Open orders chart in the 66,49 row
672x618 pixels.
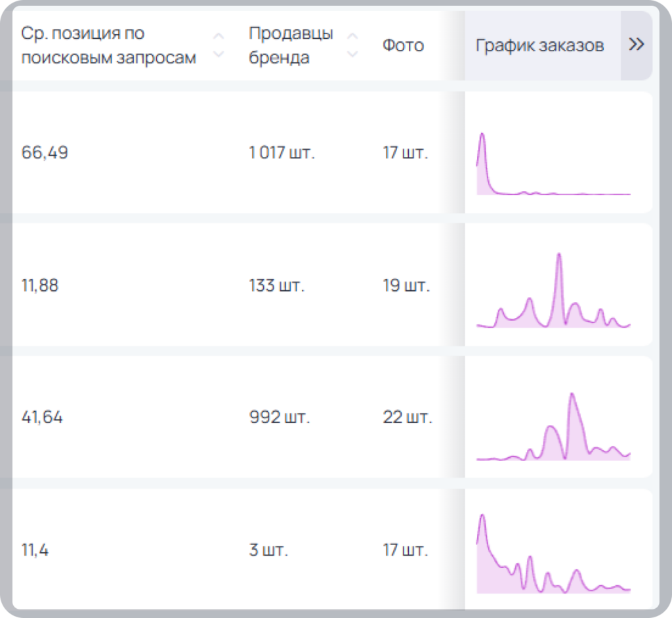pyautogui.click(x=553, y=164)
